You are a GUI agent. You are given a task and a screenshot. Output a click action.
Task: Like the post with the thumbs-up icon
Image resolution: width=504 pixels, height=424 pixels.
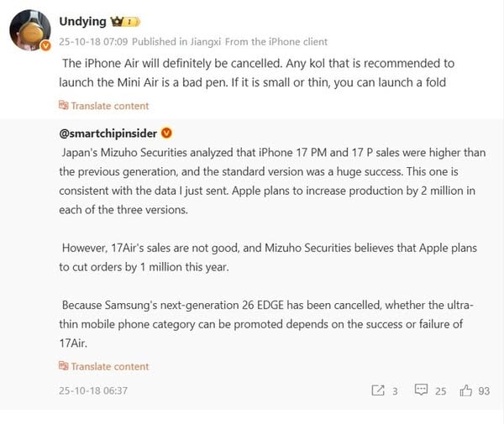[x=466, y=390]
